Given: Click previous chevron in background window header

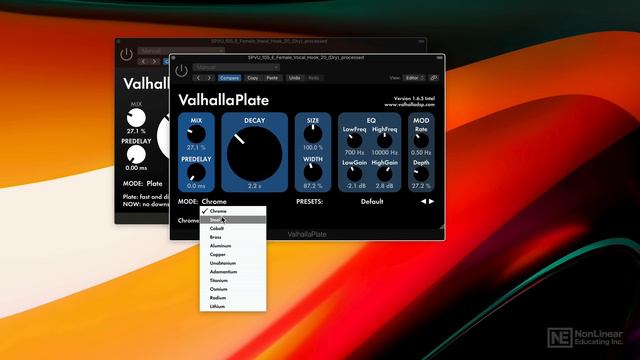Looking at the screenshot, I should tap(144, 62).
